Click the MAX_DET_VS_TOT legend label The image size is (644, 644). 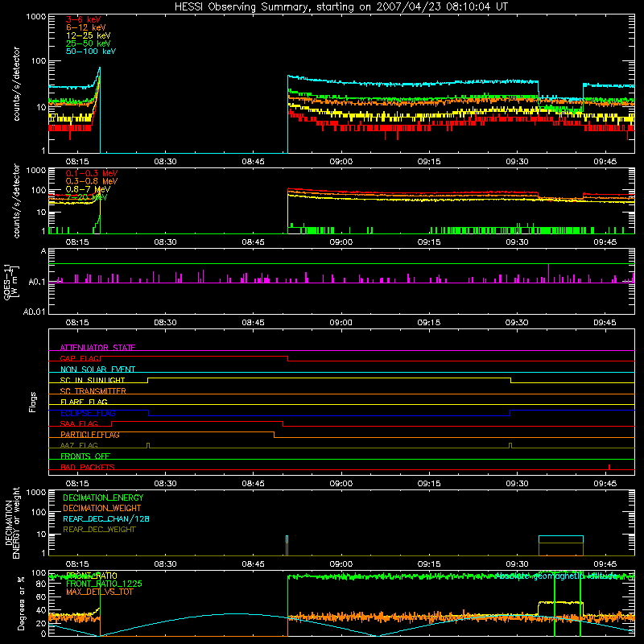pyautogui.click(x=99, y=592)
